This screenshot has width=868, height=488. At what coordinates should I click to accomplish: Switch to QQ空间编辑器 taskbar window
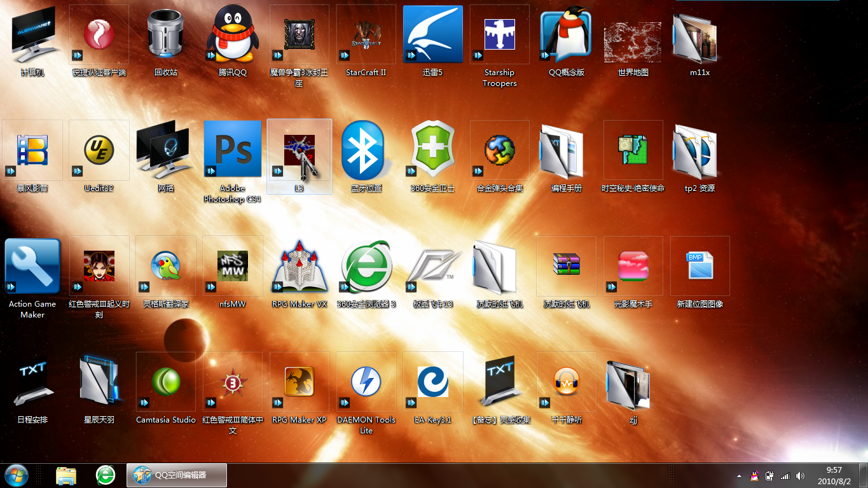[x=177, y=475]
